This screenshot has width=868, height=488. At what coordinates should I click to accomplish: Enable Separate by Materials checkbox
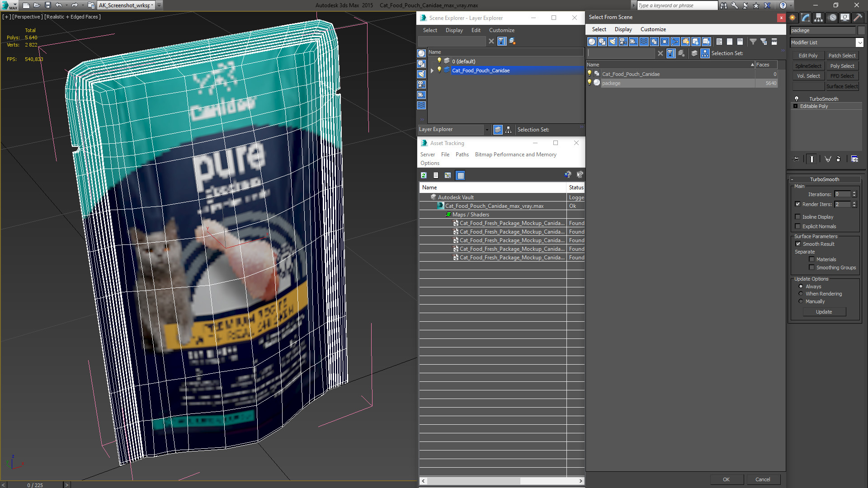(811, 259)
